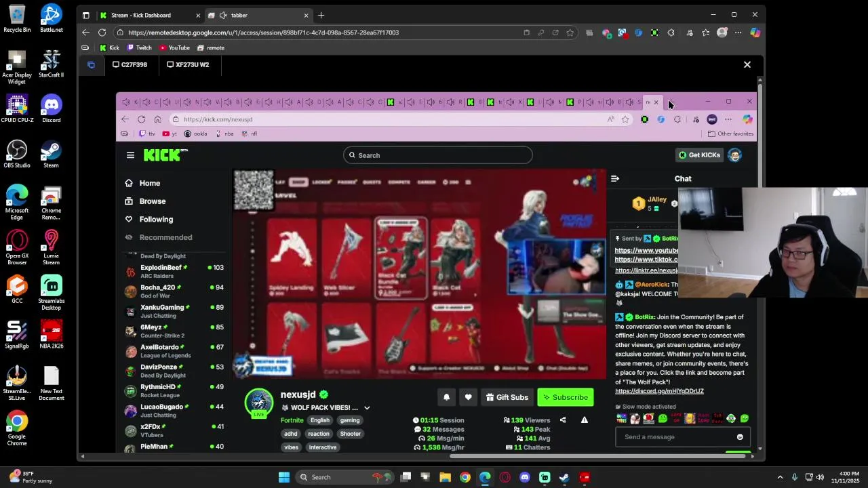Click the Gift Subs button
This screenshot has width=868, height=488.
point(507,397)
